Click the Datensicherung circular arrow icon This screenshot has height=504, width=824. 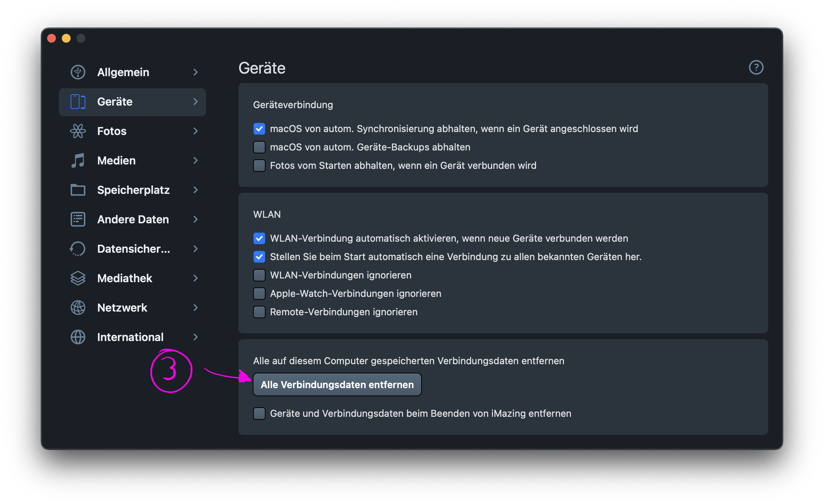point(78,249)
